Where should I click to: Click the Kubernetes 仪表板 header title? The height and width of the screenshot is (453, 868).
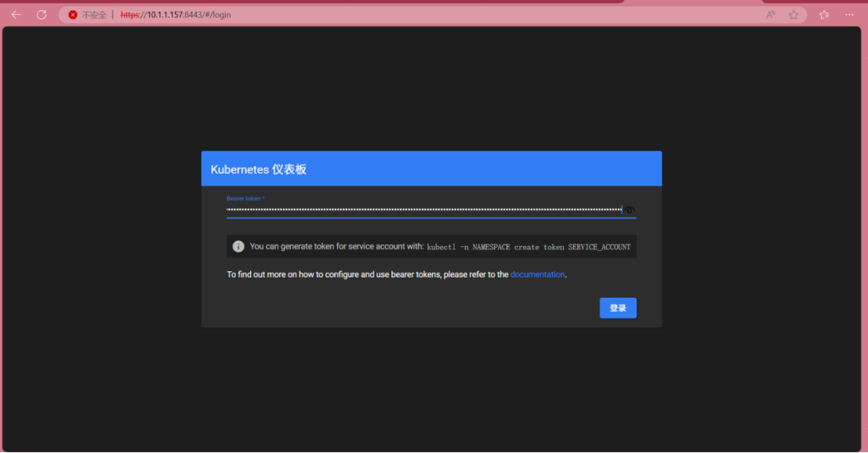[259, 169]
